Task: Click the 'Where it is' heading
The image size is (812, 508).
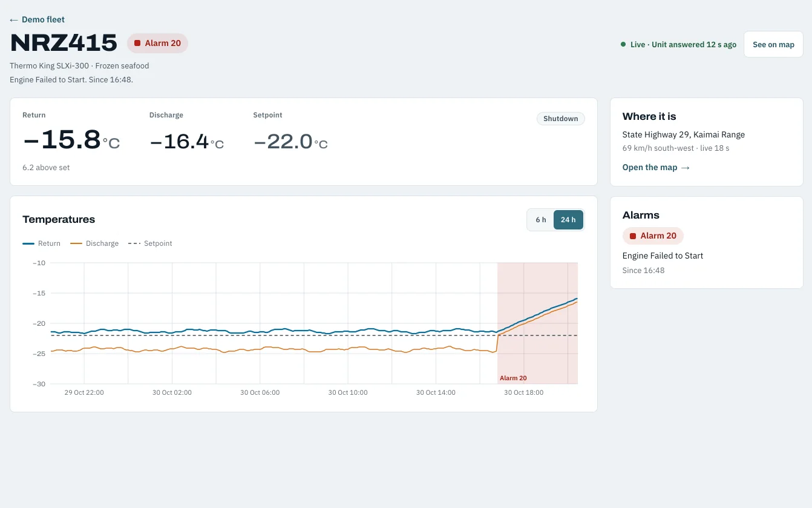Action: [649, 116]
